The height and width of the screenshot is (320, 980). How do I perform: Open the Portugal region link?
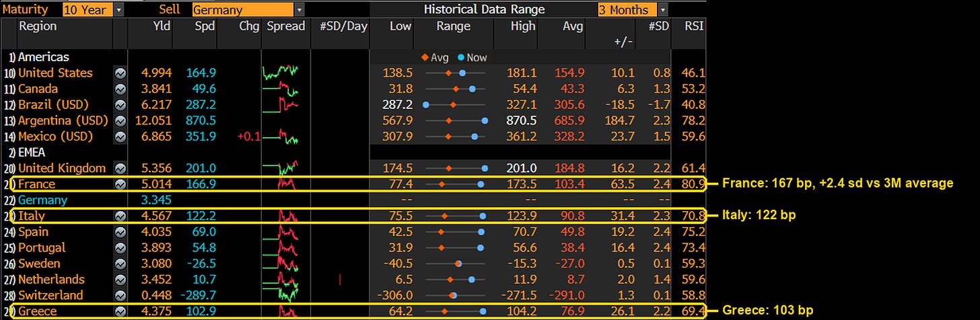coord(40,248)
